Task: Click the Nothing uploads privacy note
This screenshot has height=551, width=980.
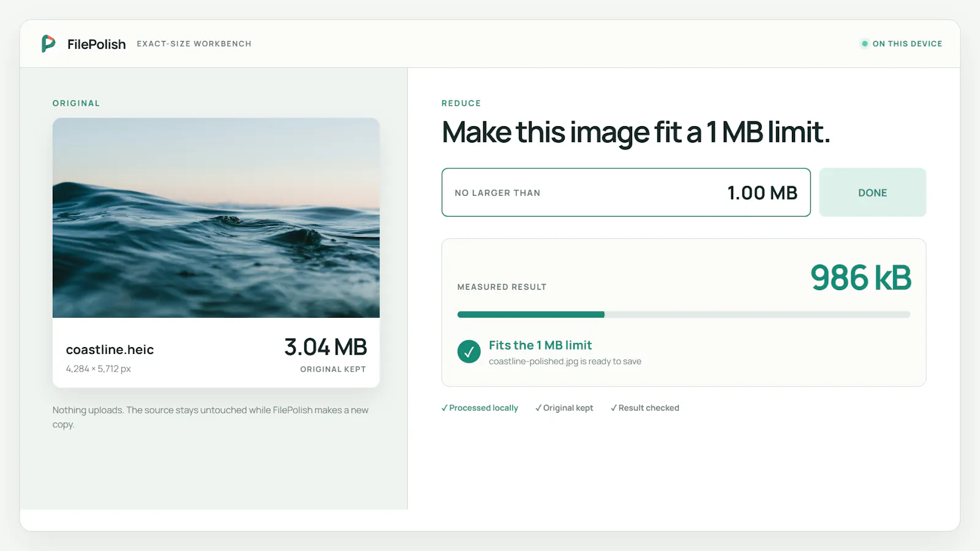Action: click(x=210, y=417)
